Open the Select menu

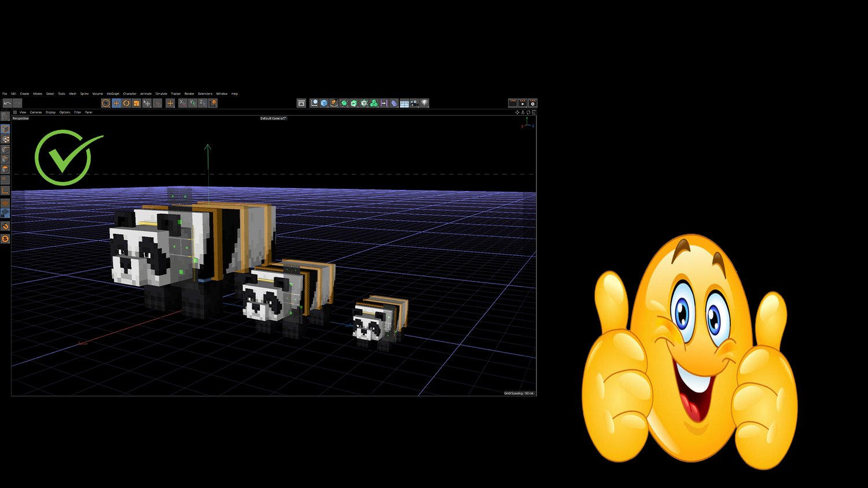pos(50,94)
